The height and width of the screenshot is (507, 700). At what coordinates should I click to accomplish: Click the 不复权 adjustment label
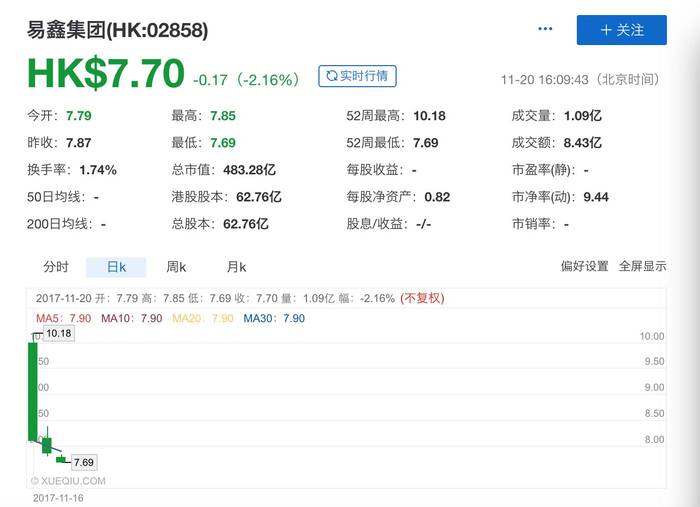422,298
